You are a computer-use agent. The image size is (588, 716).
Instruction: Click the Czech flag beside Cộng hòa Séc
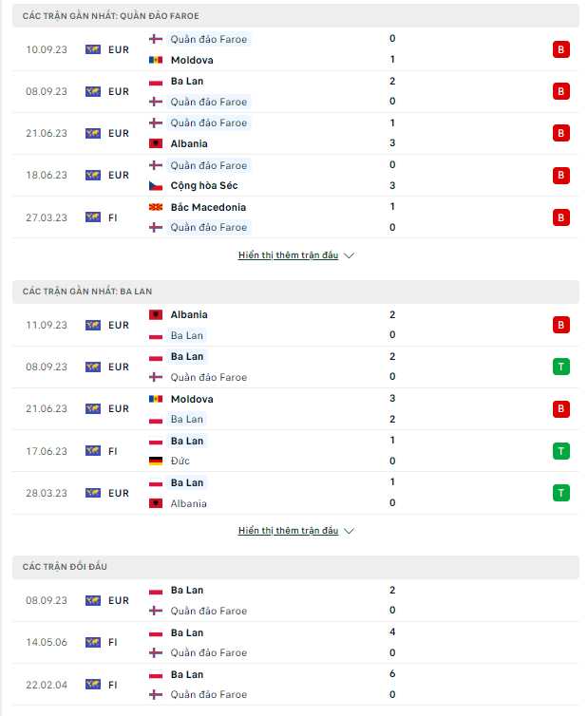click(x=156, y=186)
